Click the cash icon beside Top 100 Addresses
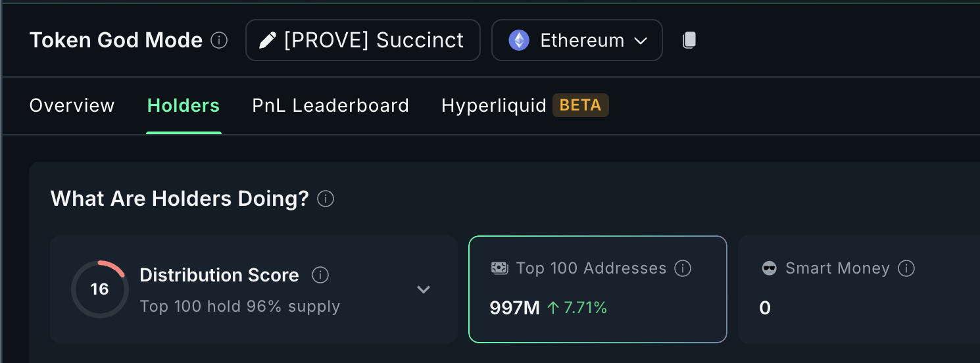 pyautogui.click(x=500, y=268)
